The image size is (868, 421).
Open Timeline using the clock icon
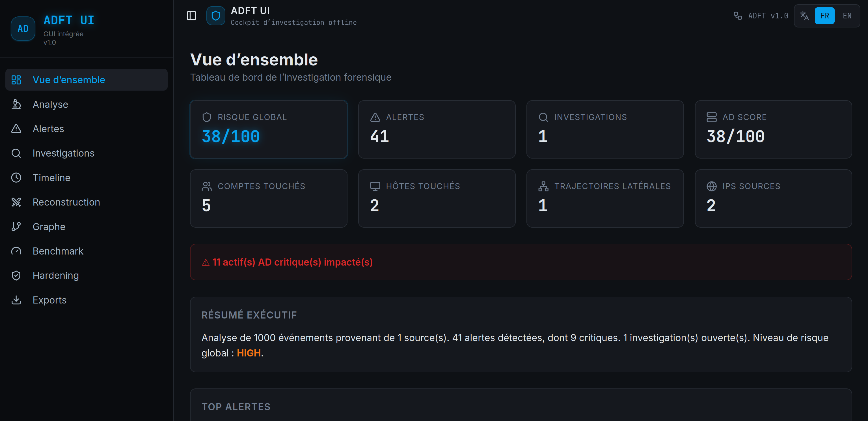(16, 178)
